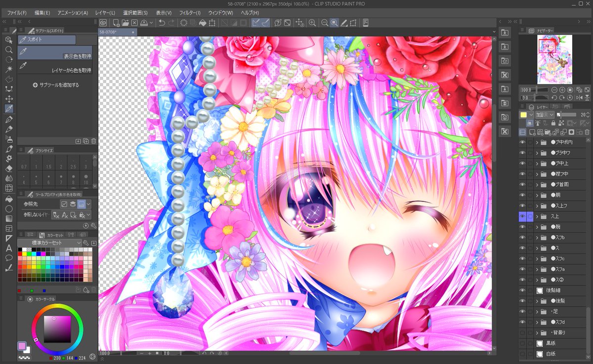Screen dimensions: 593x364
Task: Delete layer using trash icon in Layer panel
Action: point(587,132)
